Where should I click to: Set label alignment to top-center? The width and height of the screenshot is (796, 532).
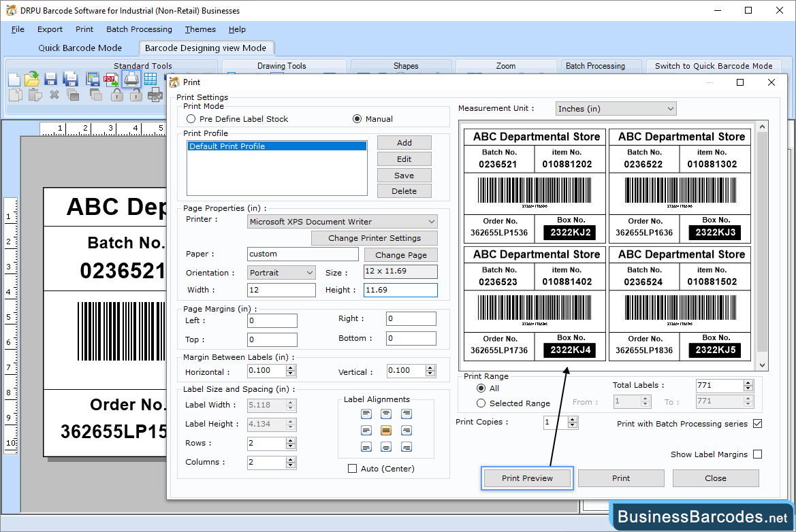[x=386, y=414]
